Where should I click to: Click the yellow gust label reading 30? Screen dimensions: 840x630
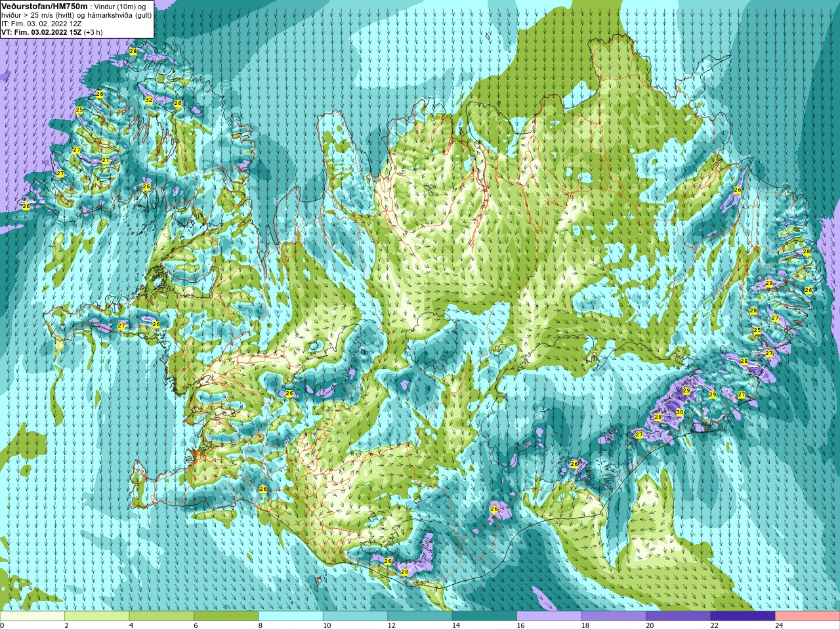tap(680, 413)
